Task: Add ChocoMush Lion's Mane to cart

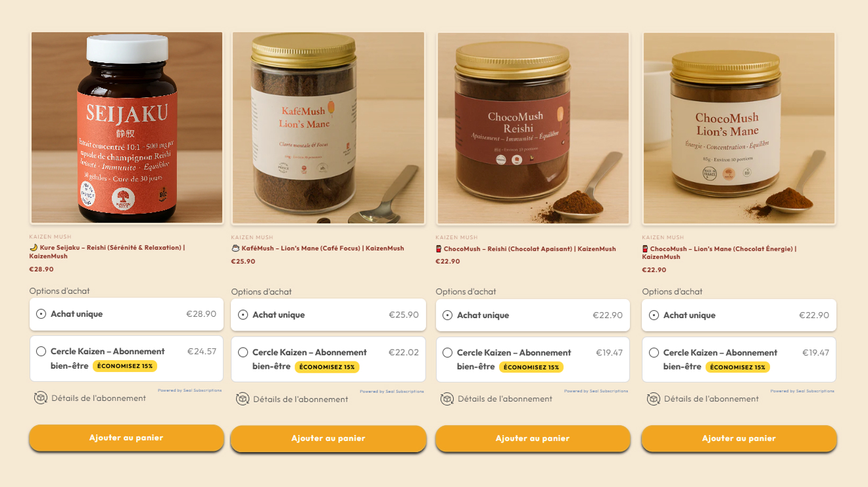Action: click(x=739, y=438)
